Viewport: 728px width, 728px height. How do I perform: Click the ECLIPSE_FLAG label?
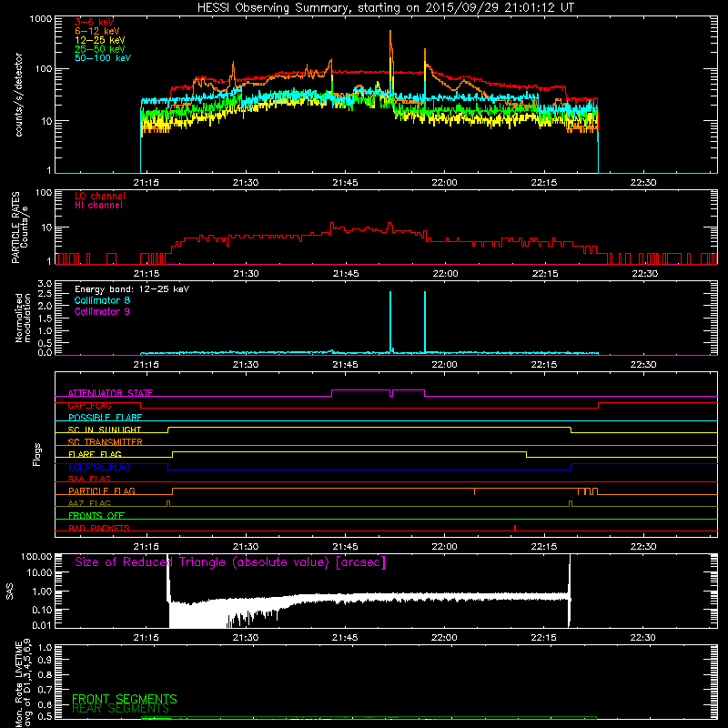99,467
